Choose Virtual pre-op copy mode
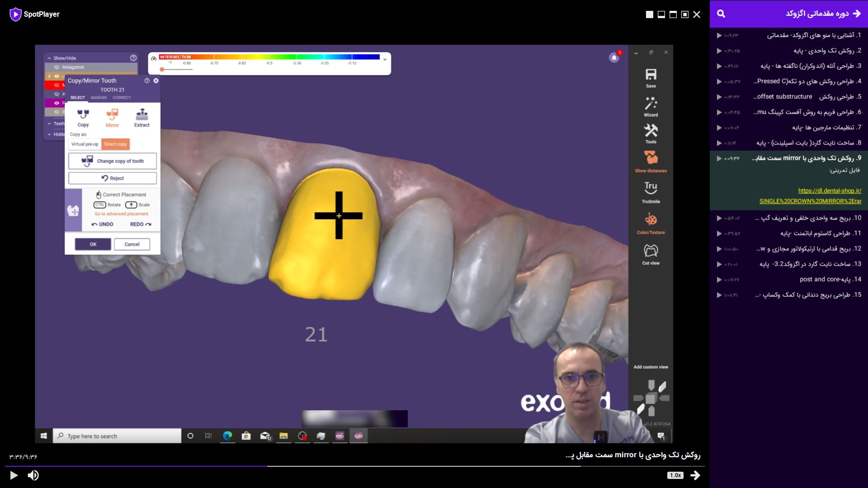Image resolution: width=868 pixels, height=488 pixels. tap(85, 144)
